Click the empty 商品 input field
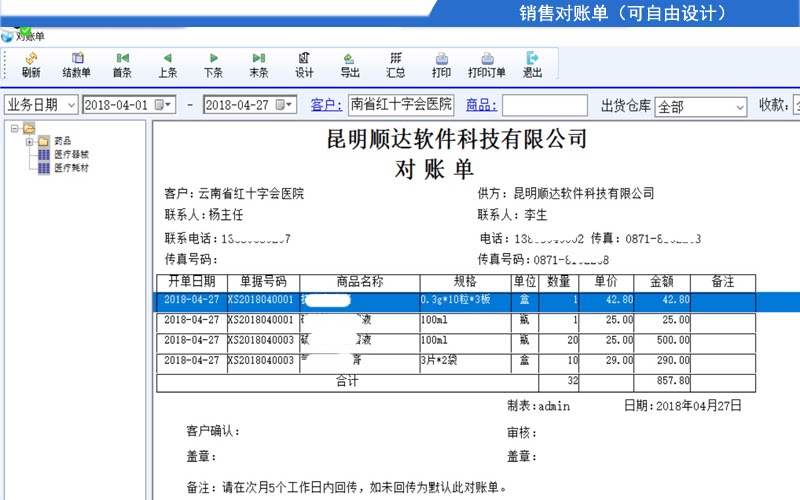Image resolution: width=800 pixels, height=500 pixels. pos(545,106)
